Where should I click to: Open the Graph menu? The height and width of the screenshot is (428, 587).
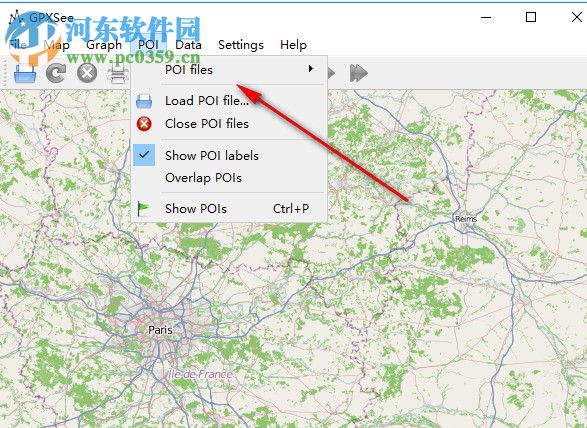104,45
